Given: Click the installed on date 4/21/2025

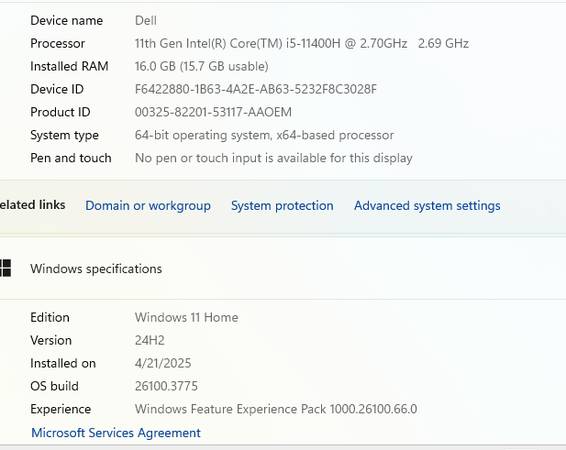Looking at the screenshot, I should [163, 363].
